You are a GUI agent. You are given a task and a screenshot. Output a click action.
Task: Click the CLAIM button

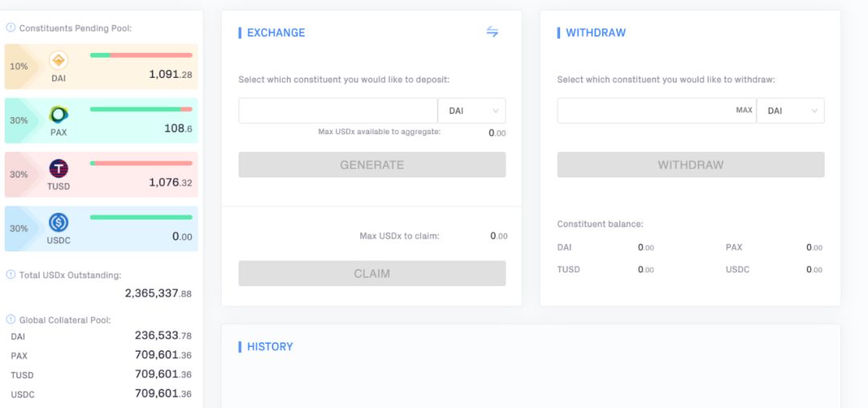point(372,273)
